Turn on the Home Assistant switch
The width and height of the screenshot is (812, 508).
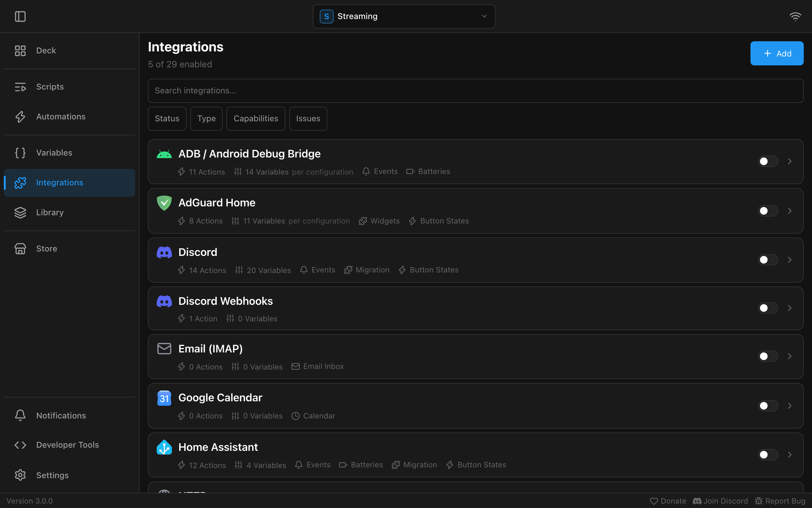[768, 455]
